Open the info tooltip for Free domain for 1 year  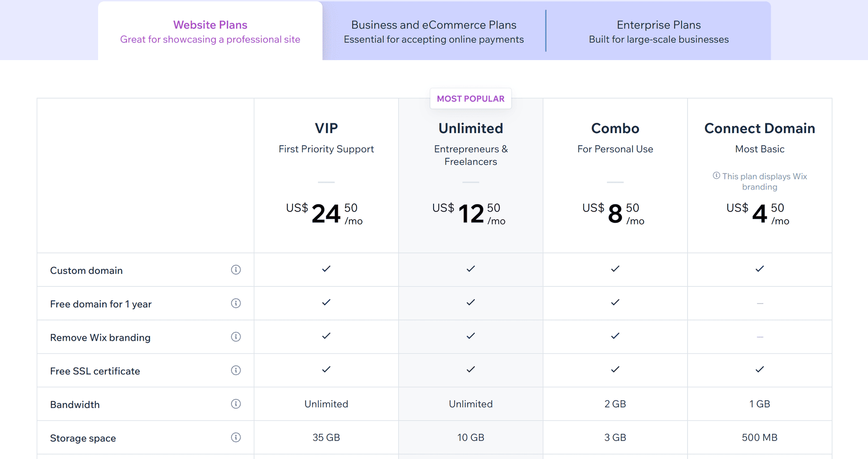(x=236, y=303)
